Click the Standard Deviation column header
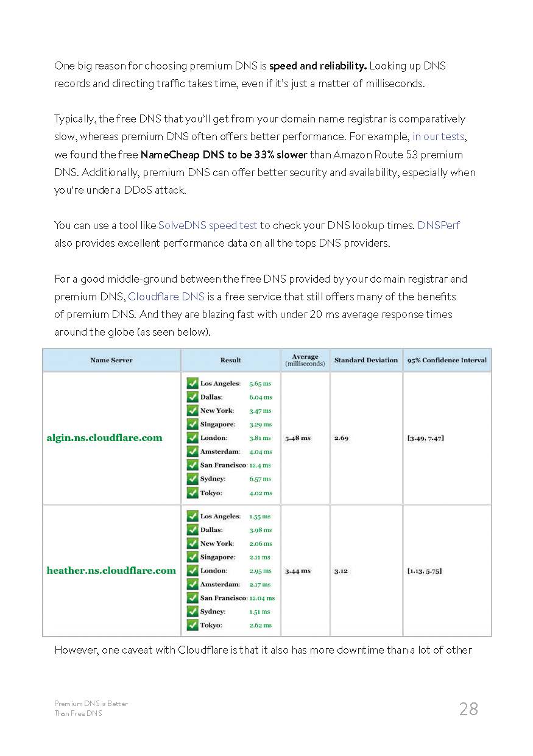The height and width of the screenshot is (756, 533). pyautogui.click(x=366, y=360)
